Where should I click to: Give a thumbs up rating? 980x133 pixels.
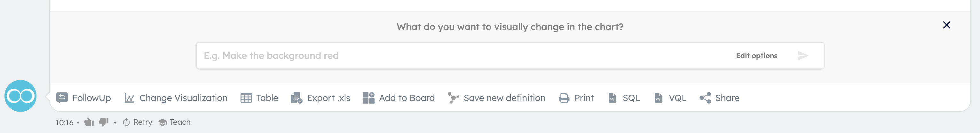[x=89, y=122]
